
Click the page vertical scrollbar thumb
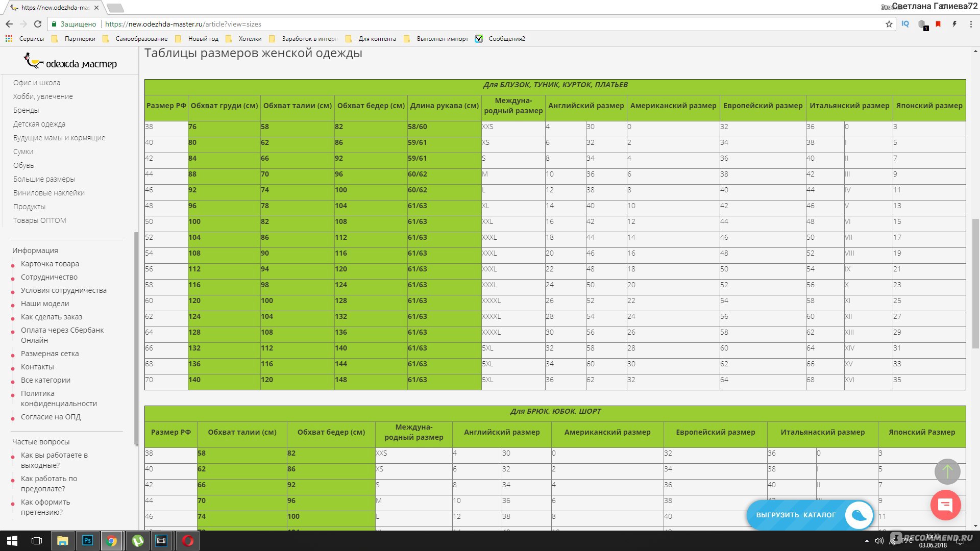point(975,284)
